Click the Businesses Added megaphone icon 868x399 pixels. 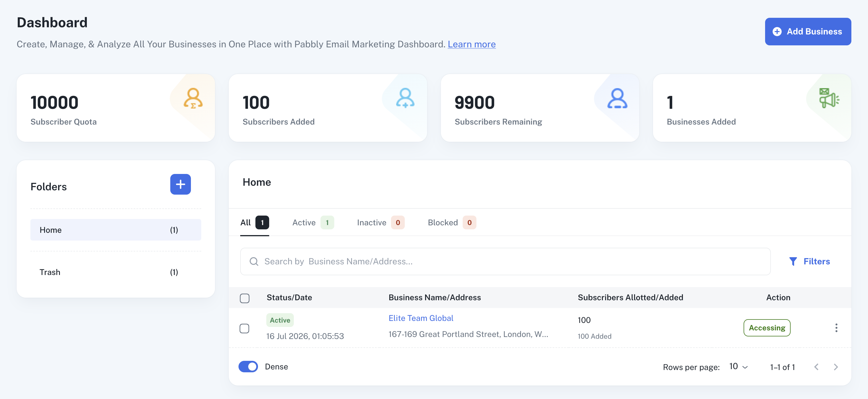[x=829, y=98]
